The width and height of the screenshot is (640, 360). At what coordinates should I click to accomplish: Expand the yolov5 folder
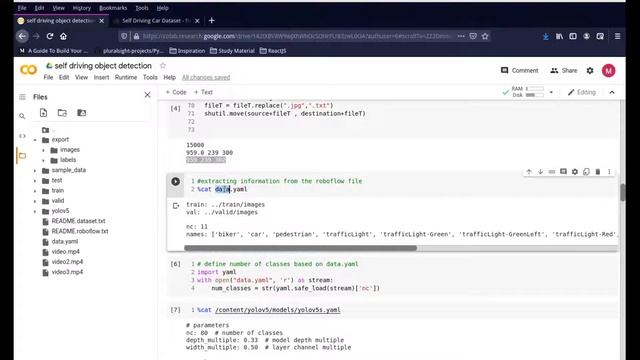[x=35, y=211]
